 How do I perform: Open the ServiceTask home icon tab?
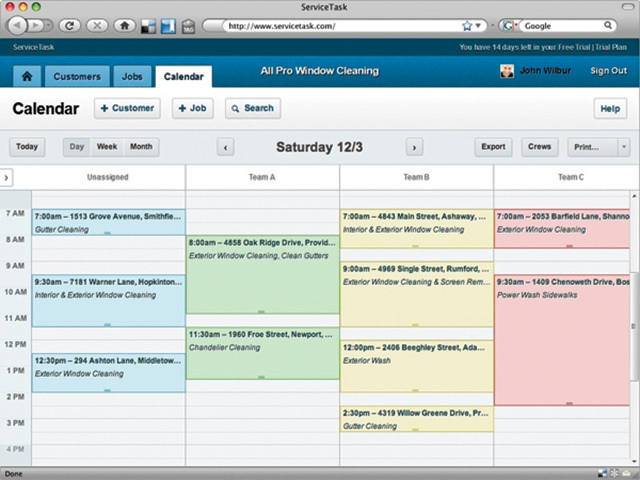click(26, 76)
